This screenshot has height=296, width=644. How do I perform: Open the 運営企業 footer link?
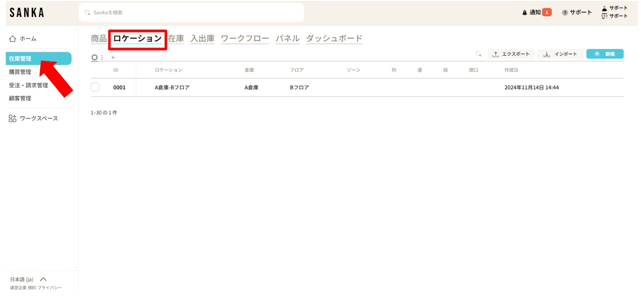[x=18, y=288]
